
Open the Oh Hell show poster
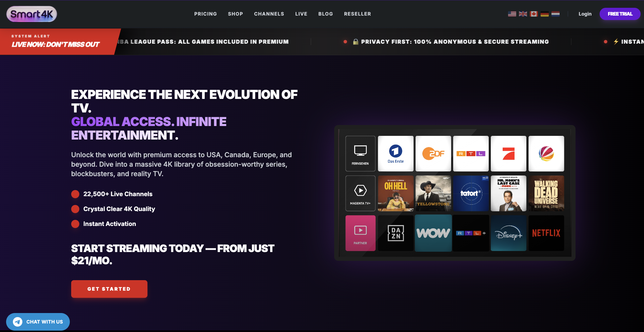click(x=396, y=193)
